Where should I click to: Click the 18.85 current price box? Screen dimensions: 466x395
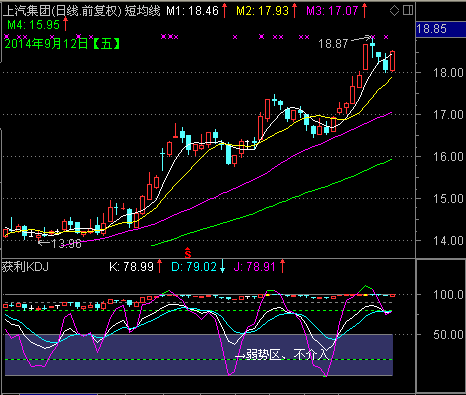pyautogui.click(x=440, y=29)
